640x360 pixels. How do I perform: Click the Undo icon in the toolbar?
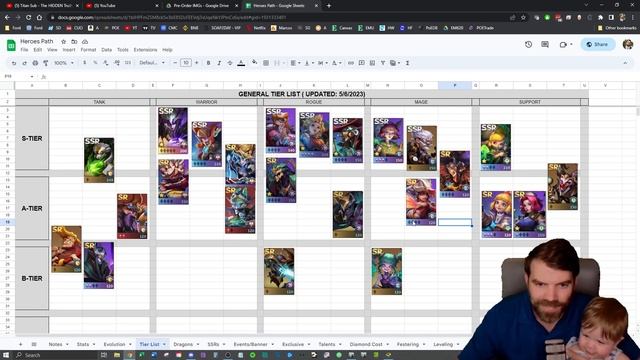13,63
